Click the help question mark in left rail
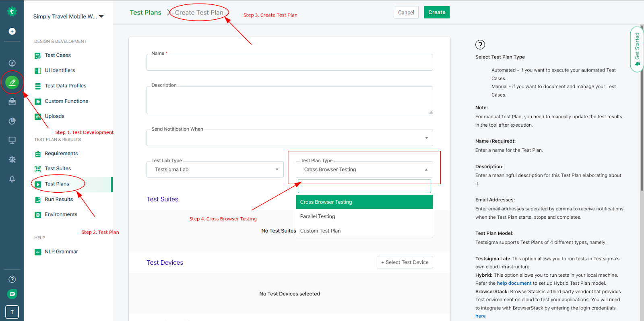The image size is (644, 321). coord(12,279)
